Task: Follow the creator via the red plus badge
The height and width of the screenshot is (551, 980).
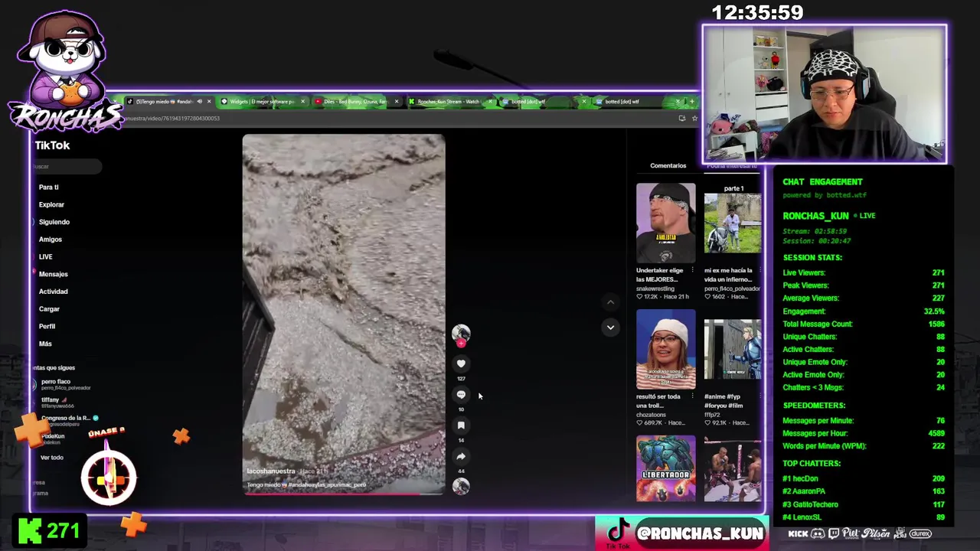Action: pos(461,344)
